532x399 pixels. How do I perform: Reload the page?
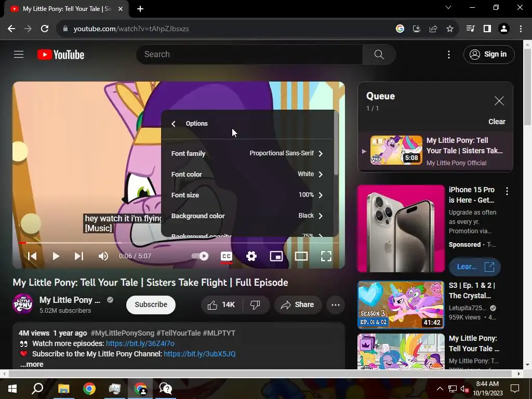pos(45,29)
